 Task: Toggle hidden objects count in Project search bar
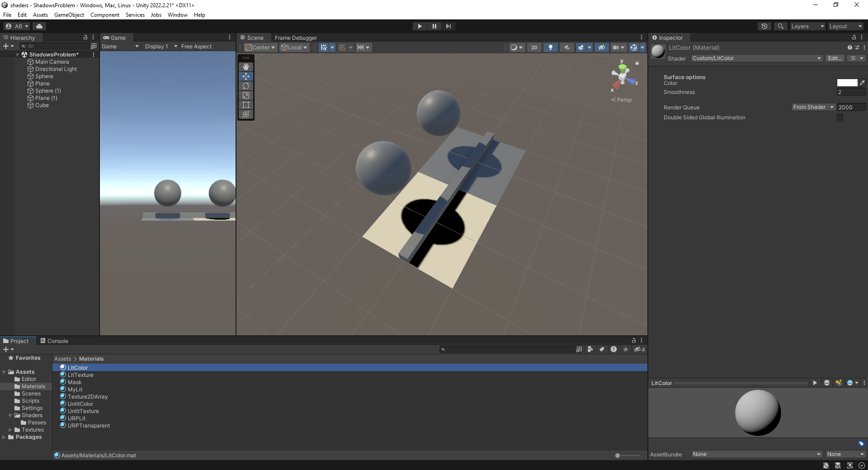[x=639, y=349]
